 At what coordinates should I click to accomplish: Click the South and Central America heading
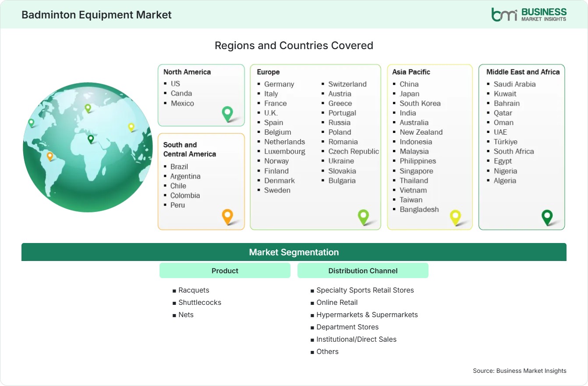(190, 149)
